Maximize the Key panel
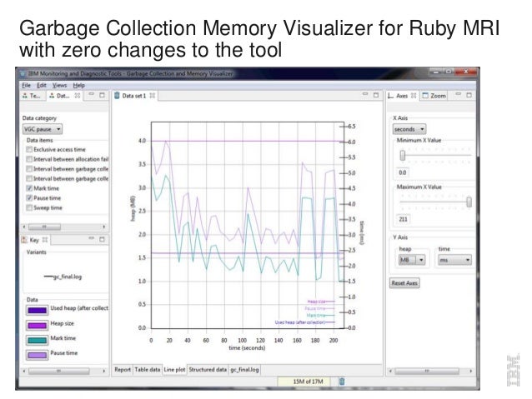The width and height of the screenshot is (532, 399). click(102, 239)
